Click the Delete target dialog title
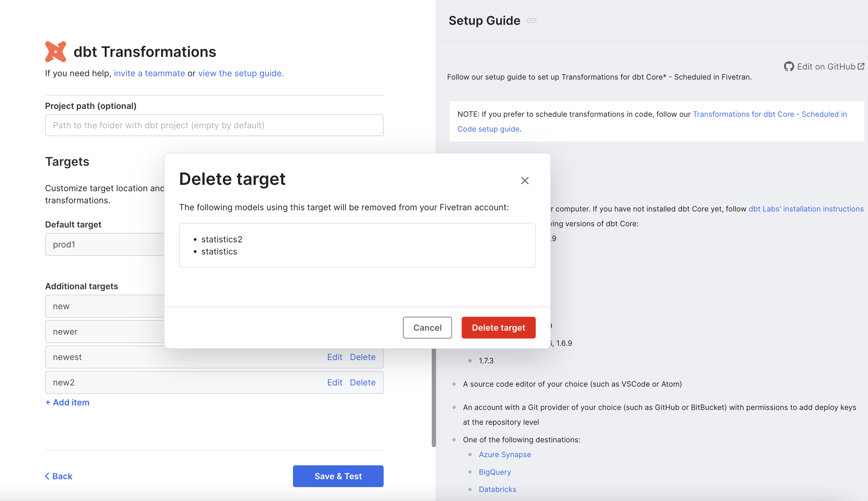 (x=232, y=179)
